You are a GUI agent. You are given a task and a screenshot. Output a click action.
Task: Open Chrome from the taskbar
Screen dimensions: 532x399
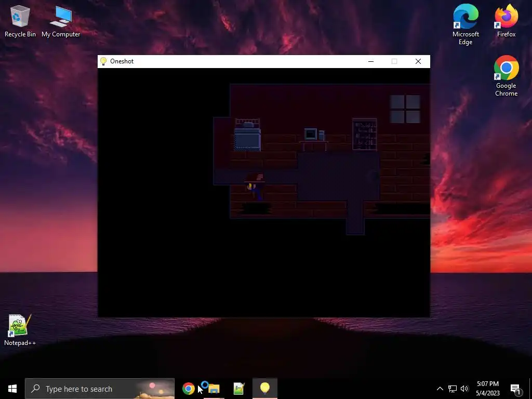188,389
